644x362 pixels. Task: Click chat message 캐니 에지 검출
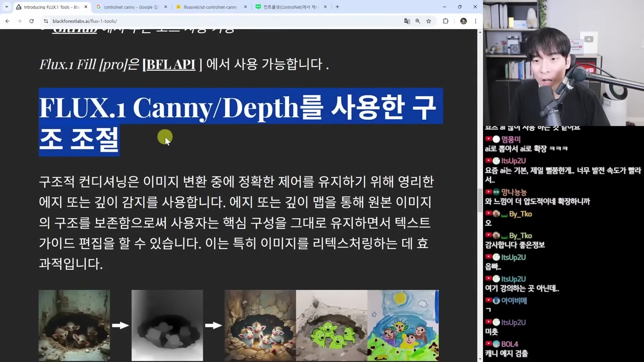(x=506, y=353)
